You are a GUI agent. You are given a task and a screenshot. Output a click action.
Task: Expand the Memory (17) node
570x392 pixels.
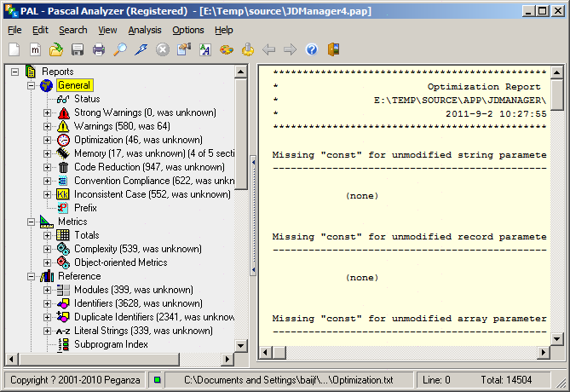click(47, 153)
